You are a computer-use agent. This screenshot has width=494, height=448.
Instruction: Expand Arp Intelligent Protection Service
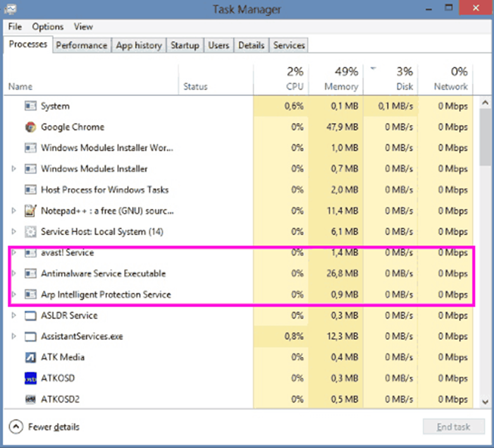[13, 294]
